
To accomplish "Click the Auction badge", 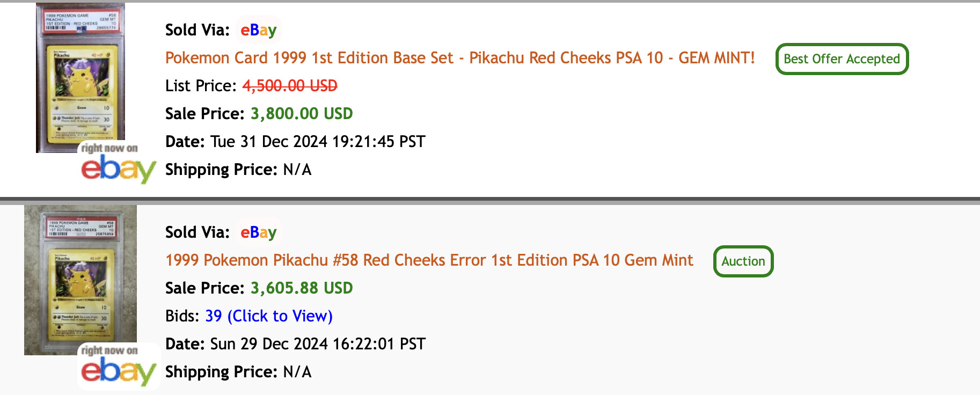I will click(743, 261).
